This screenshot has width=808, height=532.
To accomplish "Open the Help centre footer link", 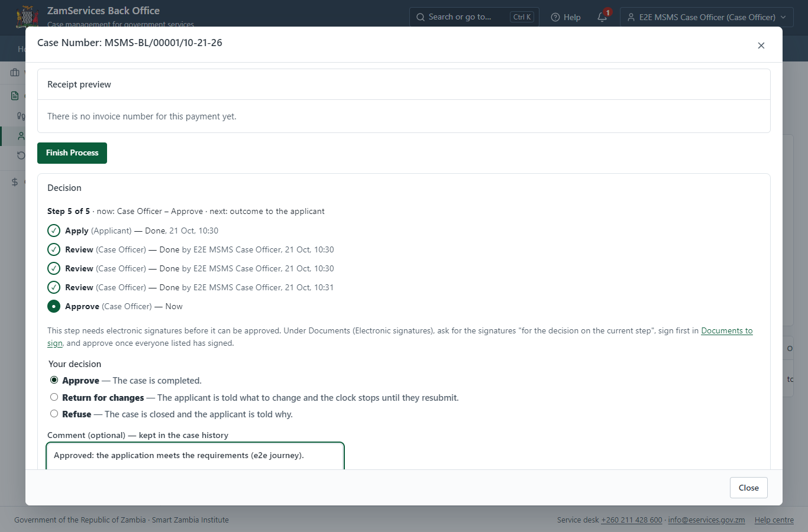I will tap(774, 520).
